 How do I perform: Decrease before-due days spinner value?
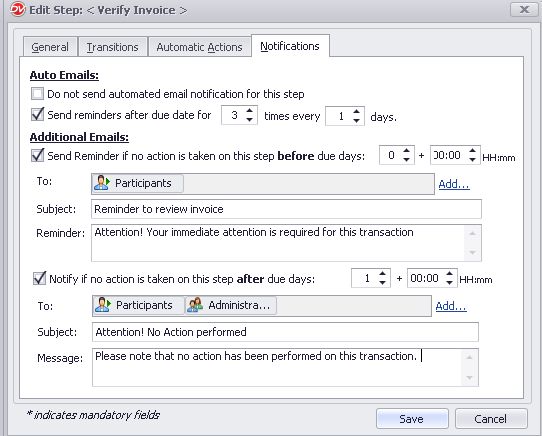pos(406,159)
